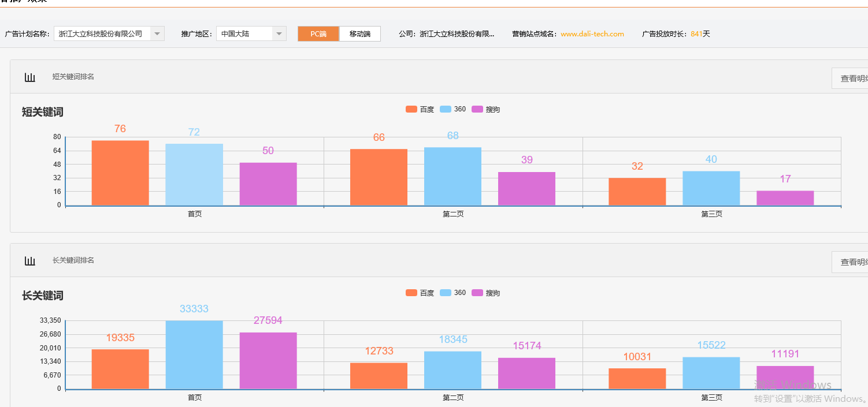
Task: Click the 百度 第三页 bar valued 32
Action: click(637, 192)
